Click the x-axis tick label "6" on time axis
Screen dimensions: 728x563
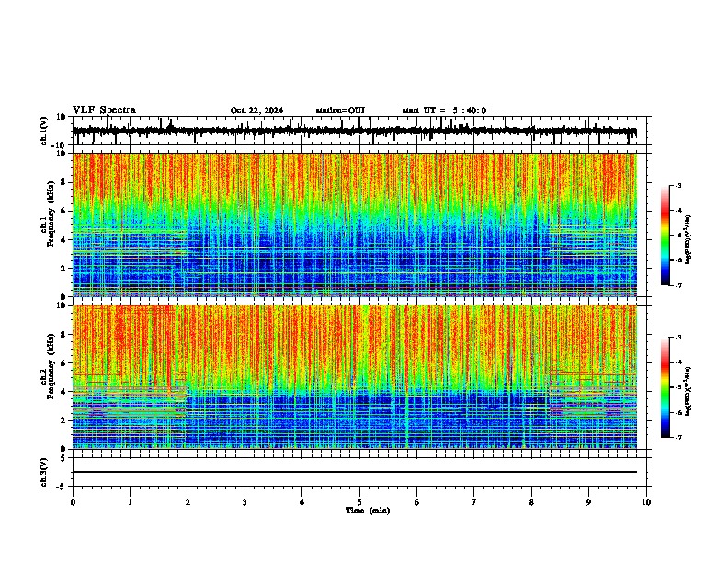[x=417, y=502]
